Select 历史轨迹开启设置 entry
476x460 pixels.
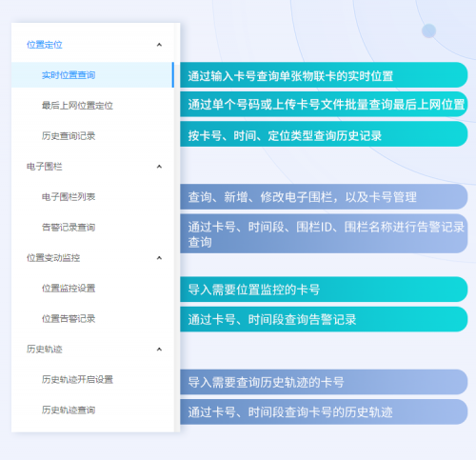point(92,380)
